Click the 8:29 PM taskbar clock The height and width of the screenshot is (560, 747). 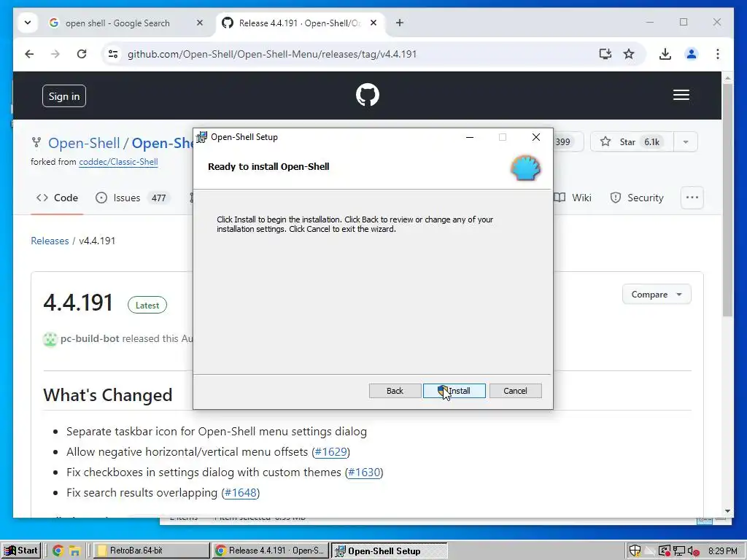click(x=722, y=551)
